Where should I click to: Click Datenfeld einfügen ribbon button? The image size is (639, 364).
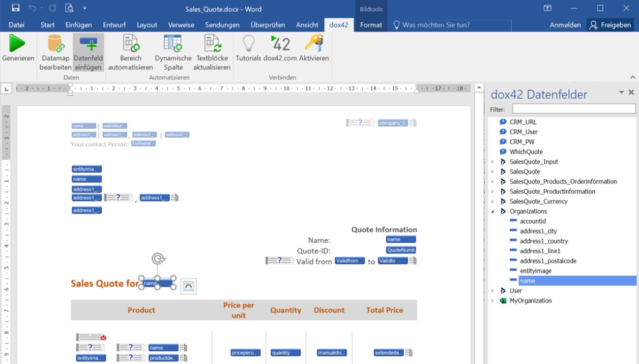pos(88,53)
